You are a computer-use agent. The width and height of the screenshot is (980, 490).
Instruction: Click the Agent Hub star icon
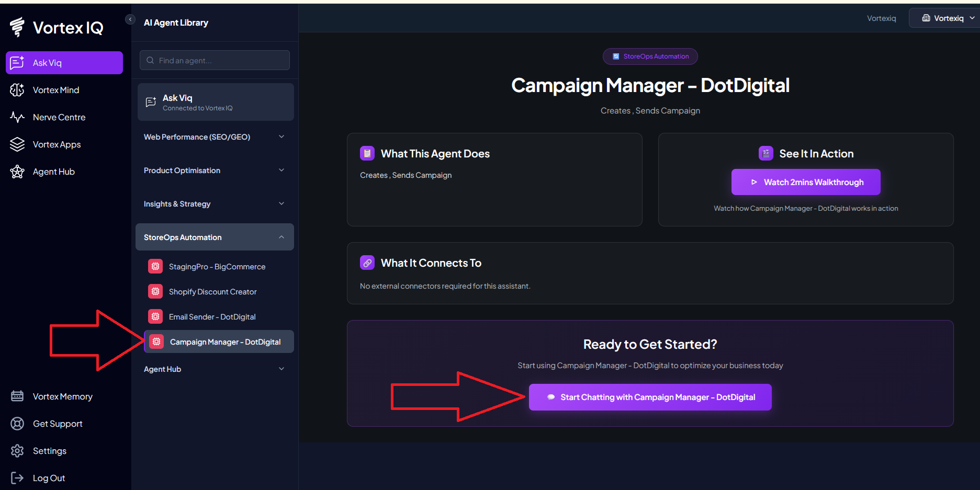[17, 171]
